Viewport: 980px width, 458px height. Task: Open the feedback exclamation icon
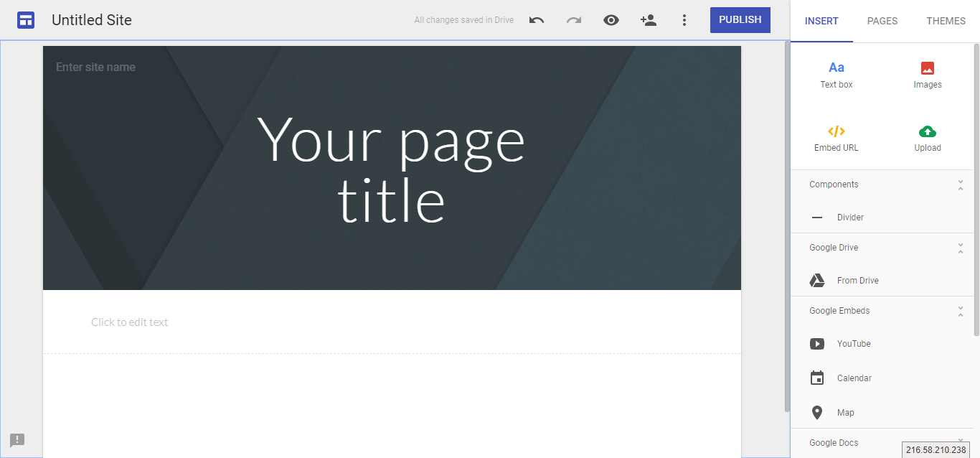pos(17,440)
